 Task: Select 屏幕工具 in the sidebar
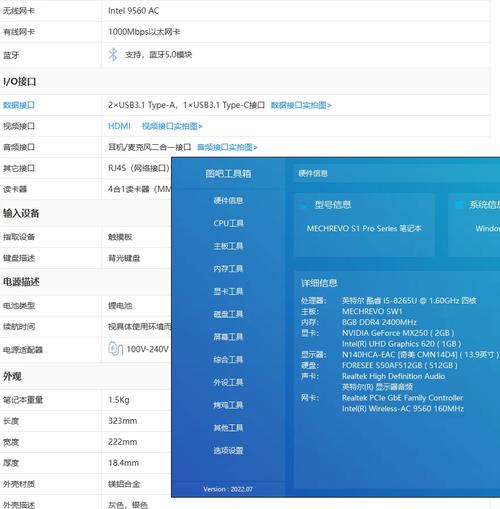(x=228, y=337)
